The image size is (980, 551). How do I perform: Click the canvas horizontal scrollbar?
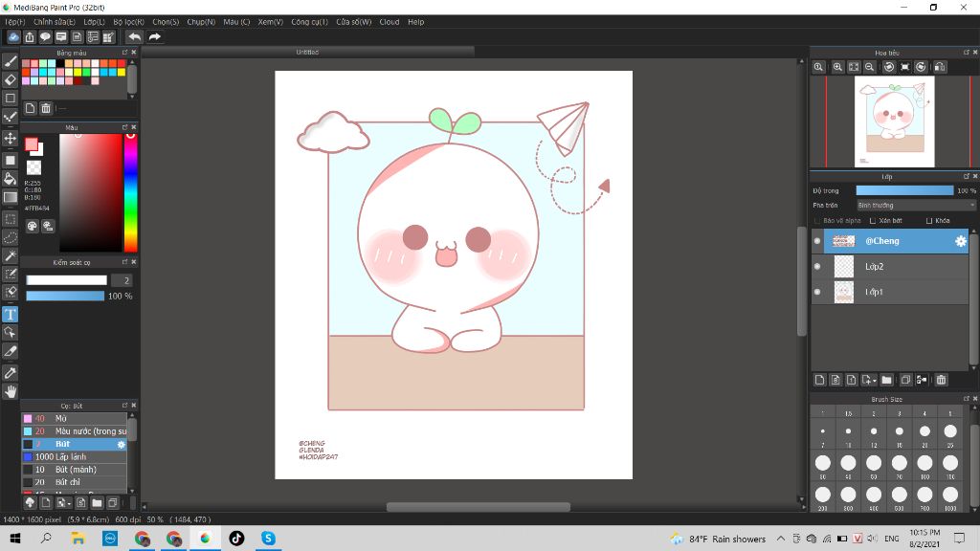(479, 507)
